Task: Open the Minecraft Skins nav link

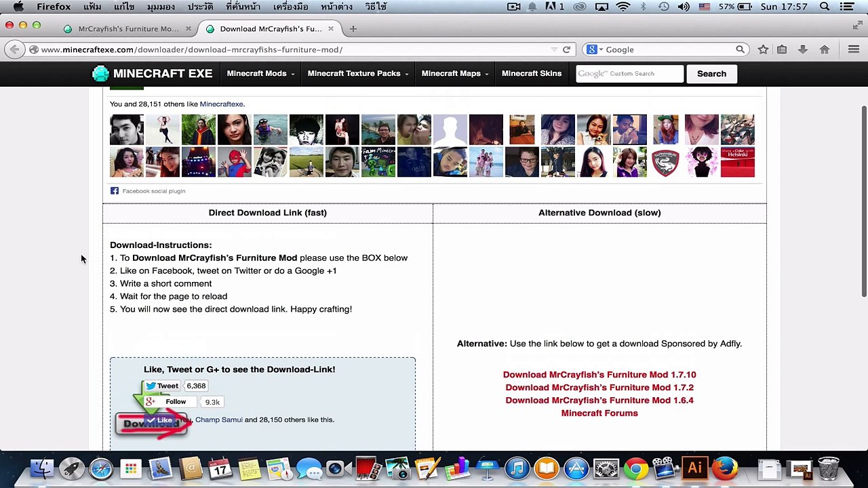Action: 532,73
